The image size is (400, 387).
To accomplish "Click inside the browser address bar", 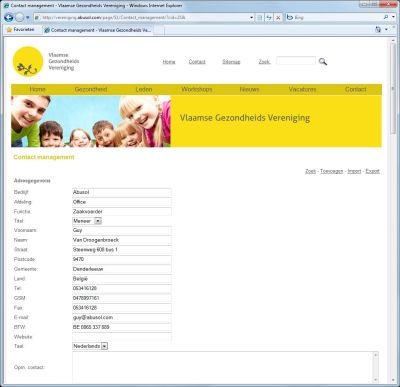I will coord(143,18).
